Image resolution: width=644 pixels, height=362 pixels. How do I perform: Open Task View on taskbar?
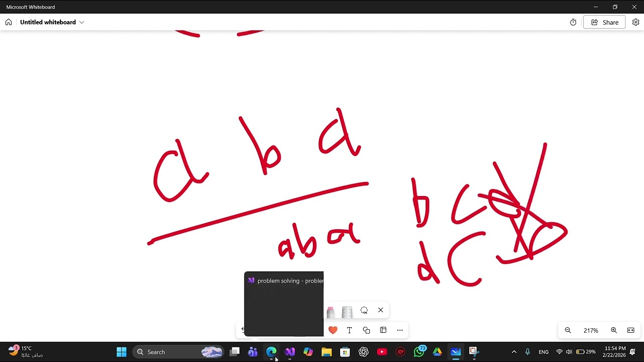[235, 352]
